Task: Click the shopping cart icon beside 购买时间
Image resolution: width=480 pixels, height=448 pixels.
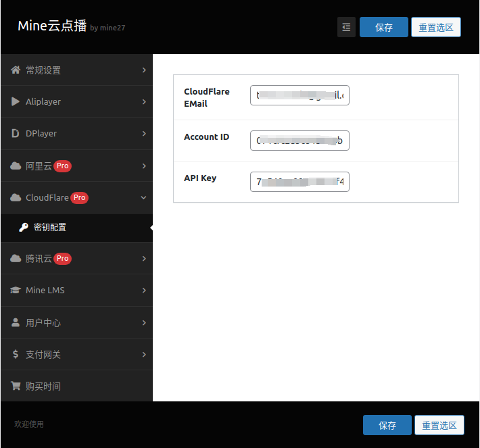Action: click(16, 386)
